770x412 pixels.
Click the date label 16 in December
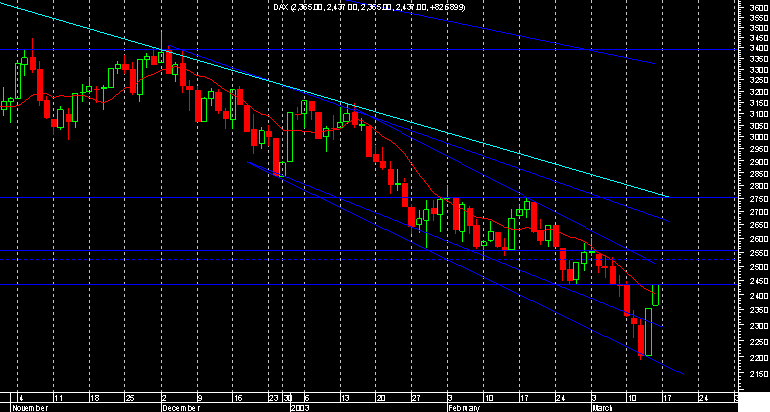pyautogui.click(x=238, y=397)
